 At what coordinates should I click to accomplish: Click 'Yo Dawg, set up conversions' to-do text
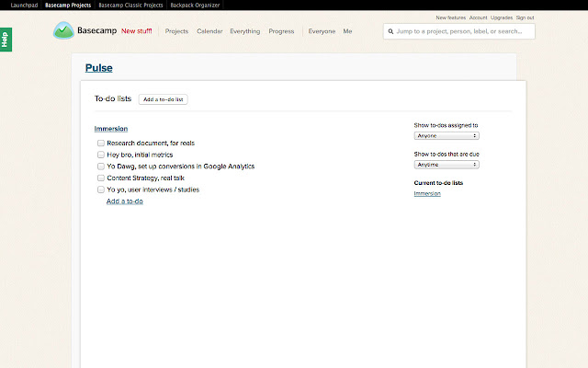tap(181, 167)
